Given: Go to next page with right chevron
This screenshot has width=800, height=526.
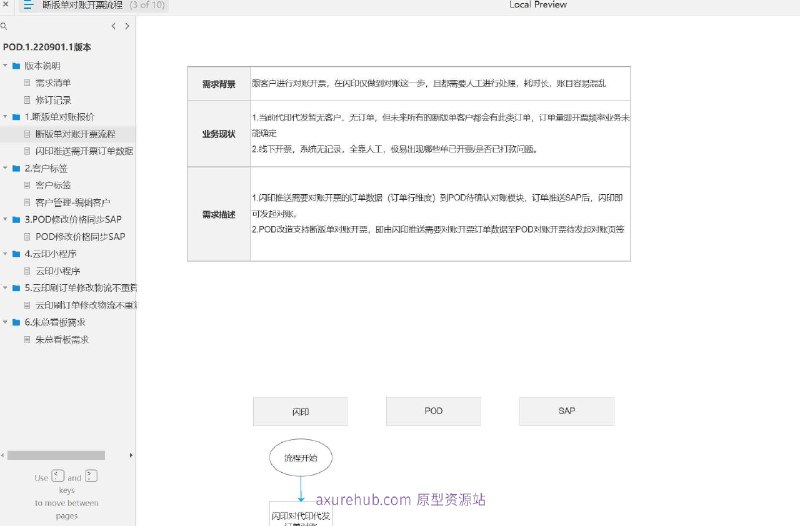Looking at the screenshot, I should pos(127,26).
